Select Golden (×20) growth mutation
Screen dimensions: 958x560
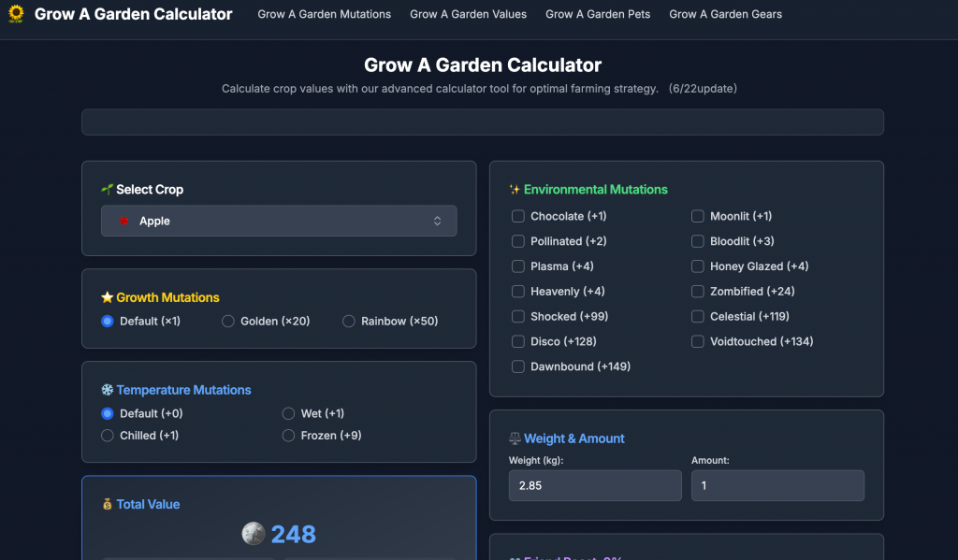coord(228,322)
